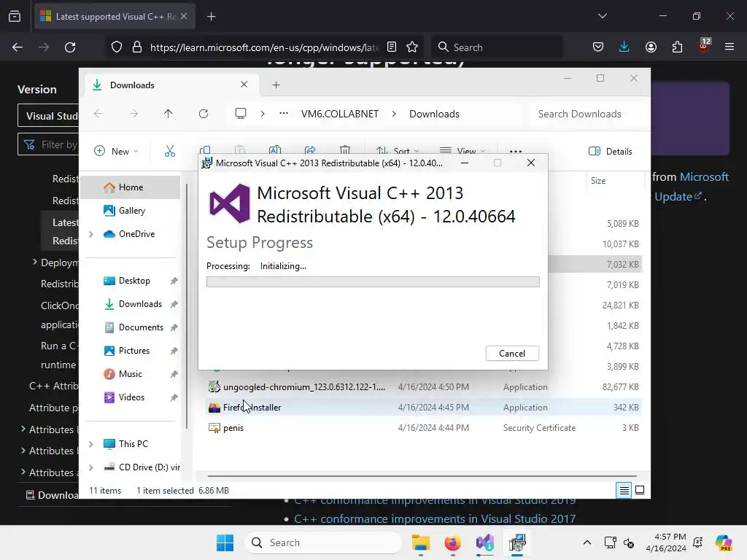
Task: Open File Explorer from taskbar
Action: coord(421,542)
